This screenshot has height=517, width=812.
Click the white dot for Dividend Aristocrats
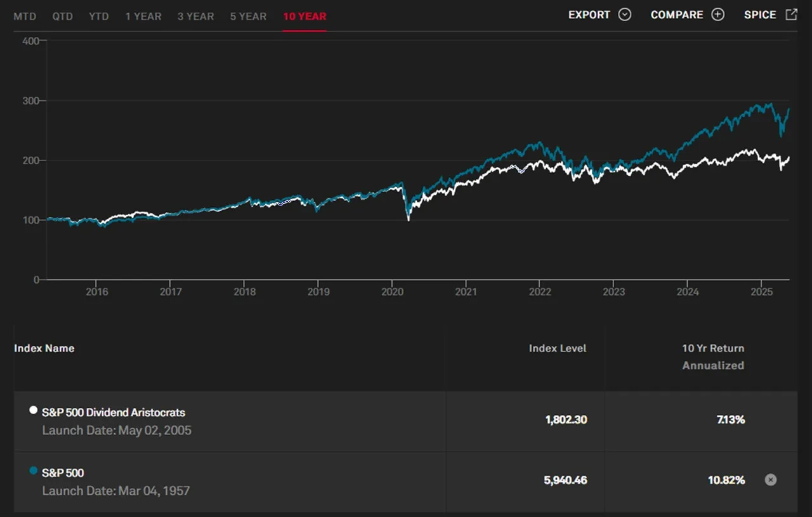[34, 410]
